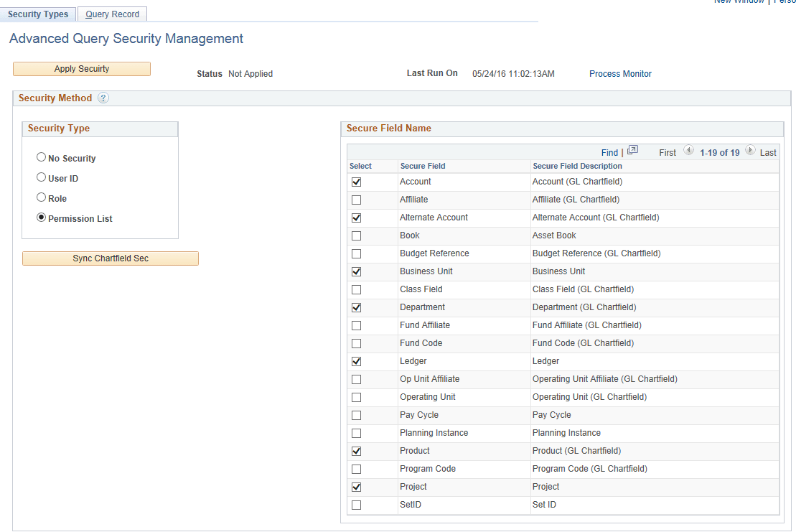
Task: Open the Process Monitor link
Action: point(620,73)
